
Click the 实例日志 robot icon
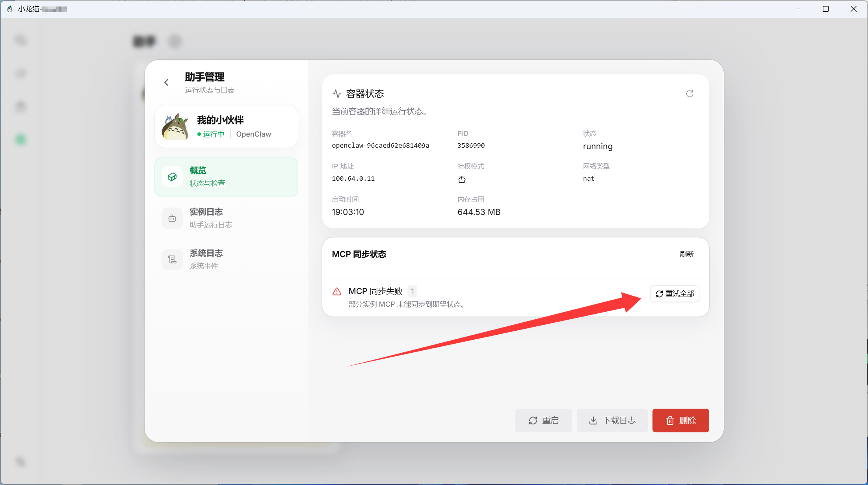(172, 218)
